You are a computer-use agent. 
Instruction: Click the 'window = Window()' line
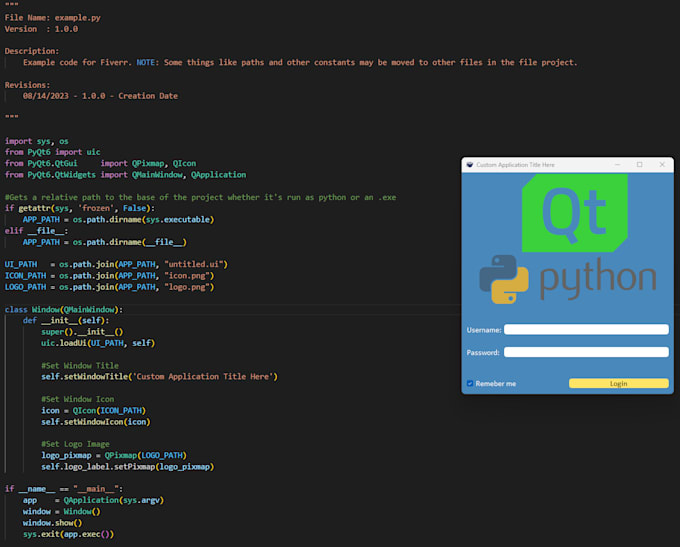pyautogui.click(x=62, y=511)
